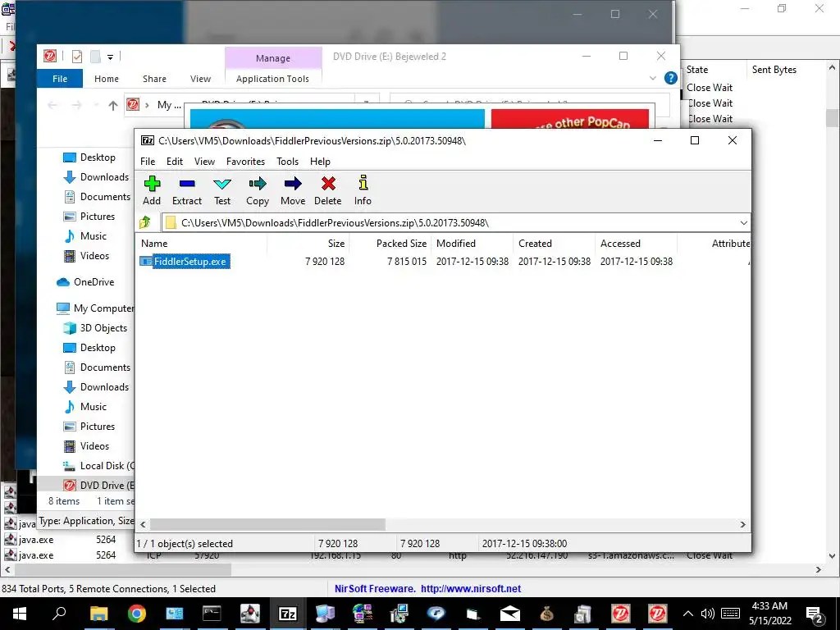Open the Info tool in 7-Zip
840x630 pixels.
click(x=363, y=190)
